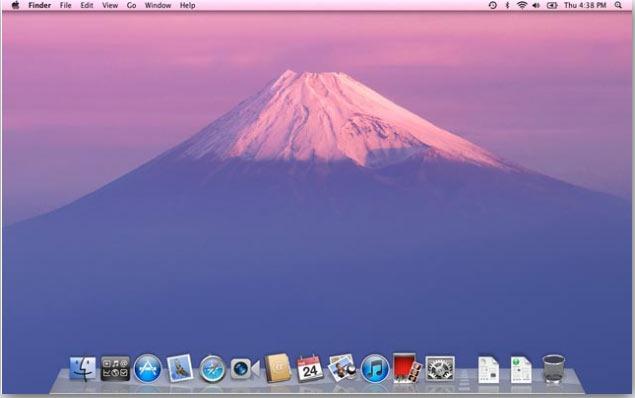Image resolution: width=635 pixels, height=398 pixels.
Task: Launch Mail from the Dock
Action: 179,368
